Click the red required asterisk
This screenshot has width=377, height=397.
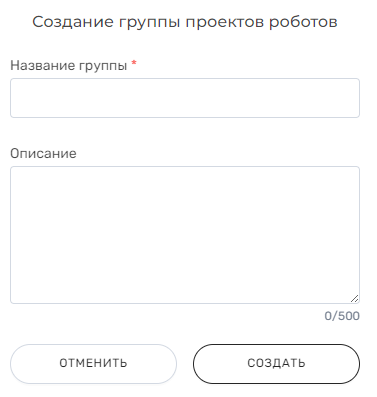pos(134,63)
